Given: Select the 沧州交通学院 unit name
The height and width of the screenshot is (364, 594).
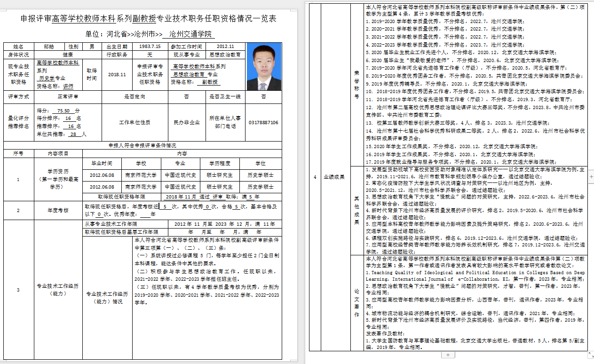Looking at the screenshot, I should pos(190,34).
